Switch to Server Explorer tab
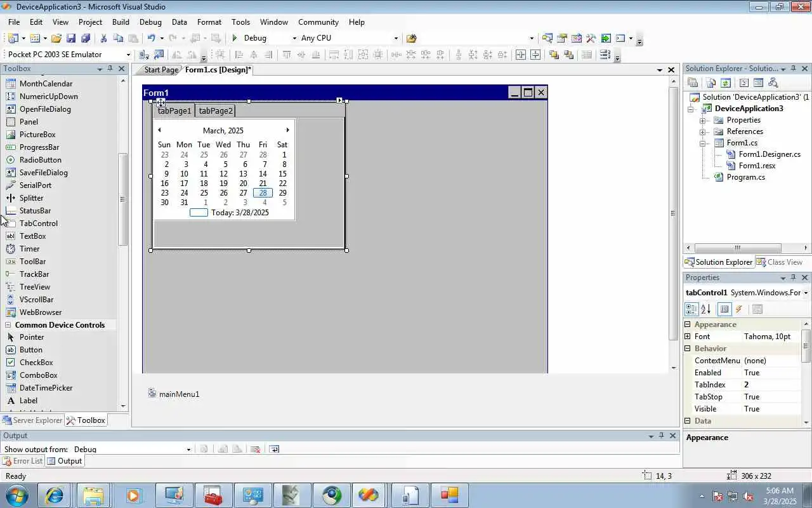The width and height of the screenshot is (812, 508). [32, 420]
